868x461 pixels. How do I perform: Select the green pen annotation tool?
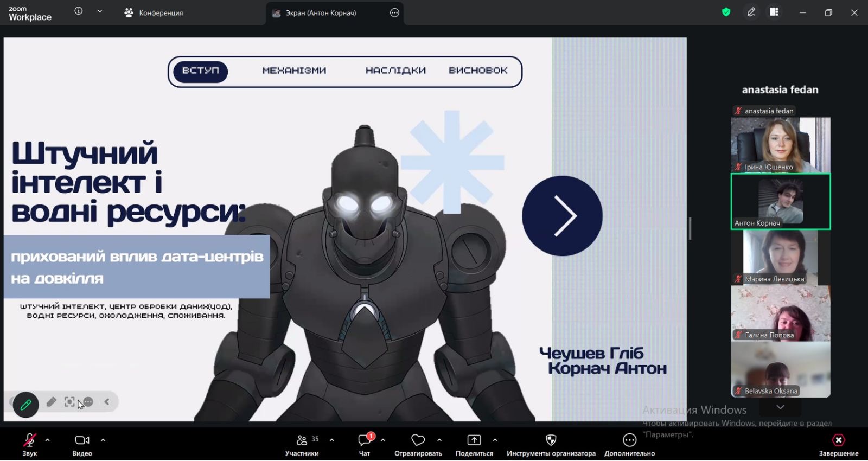pyautogui.click(x=25, y=404)
